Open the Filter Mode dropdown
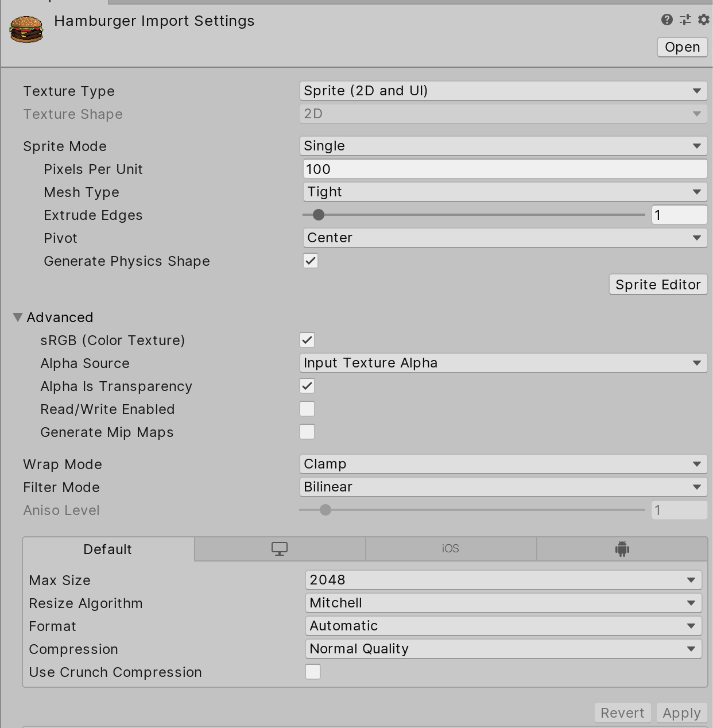The width and height of the screenshot is (713, 728). coord(503,487)
